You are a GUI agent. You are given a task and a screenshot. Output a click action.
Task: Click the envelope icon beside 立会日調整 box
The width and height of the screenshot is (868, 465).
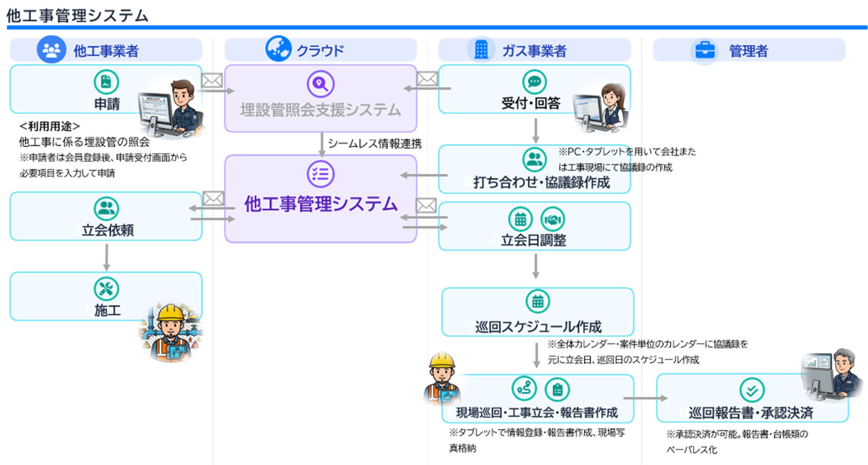coord(426,205)
